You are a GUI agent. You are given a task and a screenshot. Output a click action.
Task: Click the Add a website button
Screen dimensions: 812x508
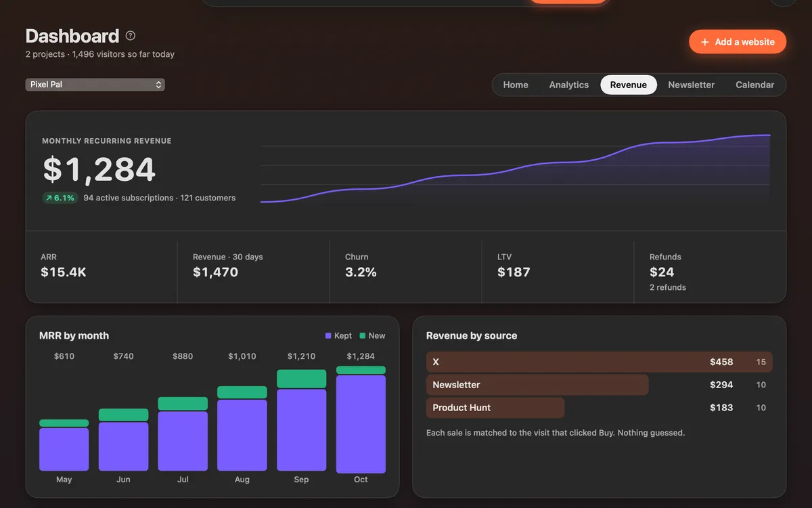coord(738,42)
